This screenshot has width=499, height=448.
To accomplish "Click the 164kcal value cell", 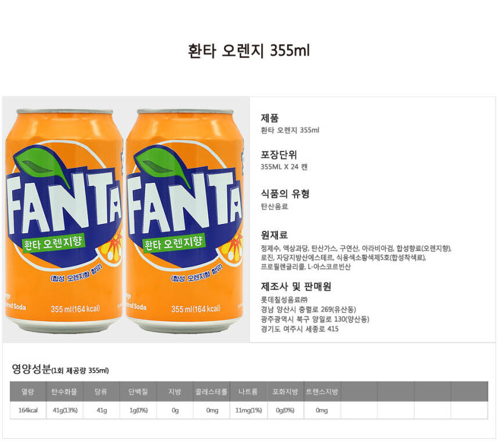I will [28, 410].
